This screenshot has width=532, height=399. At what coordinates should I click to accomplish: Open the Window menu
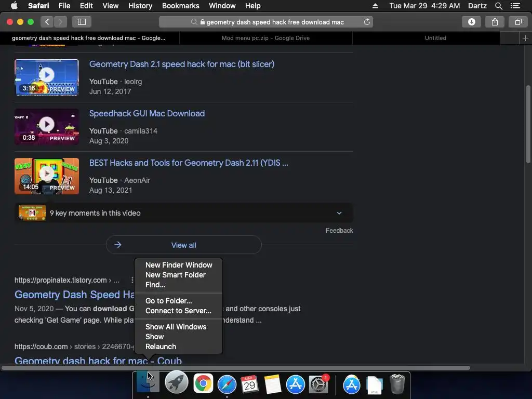point(222,6)
